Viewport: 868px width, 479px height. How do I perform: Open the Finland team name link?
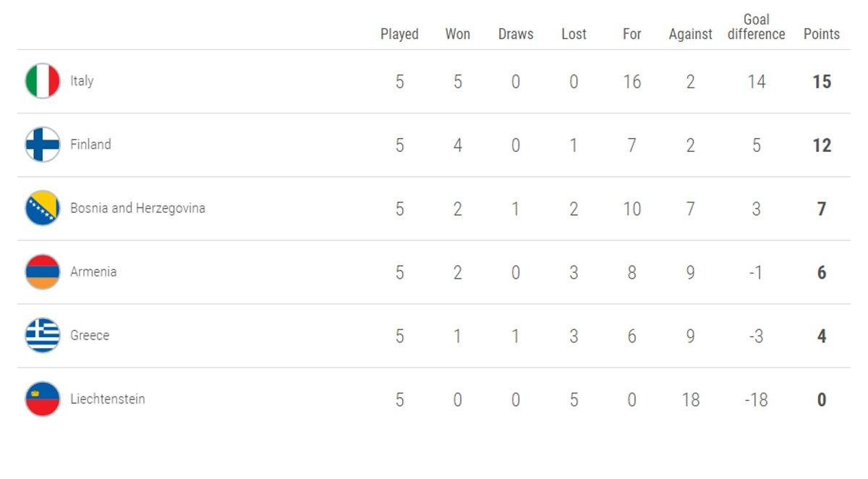click(x=90, y=145)
